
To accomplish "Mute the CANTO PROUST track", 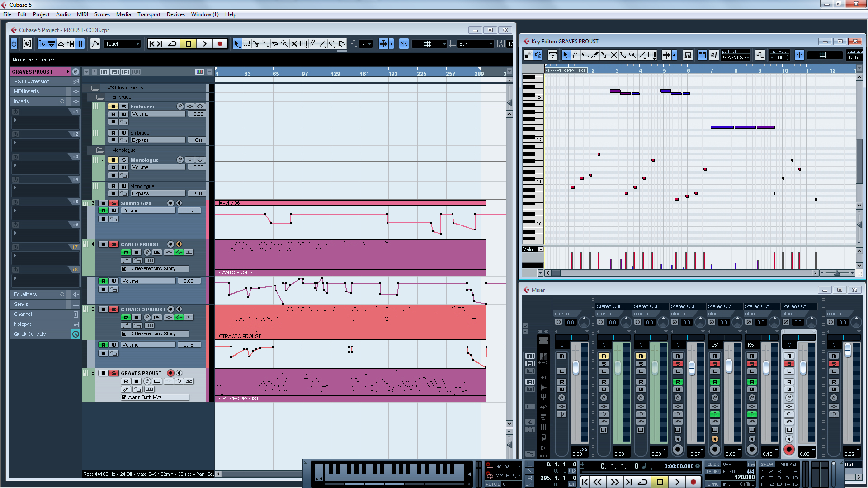I will (104, 244).
